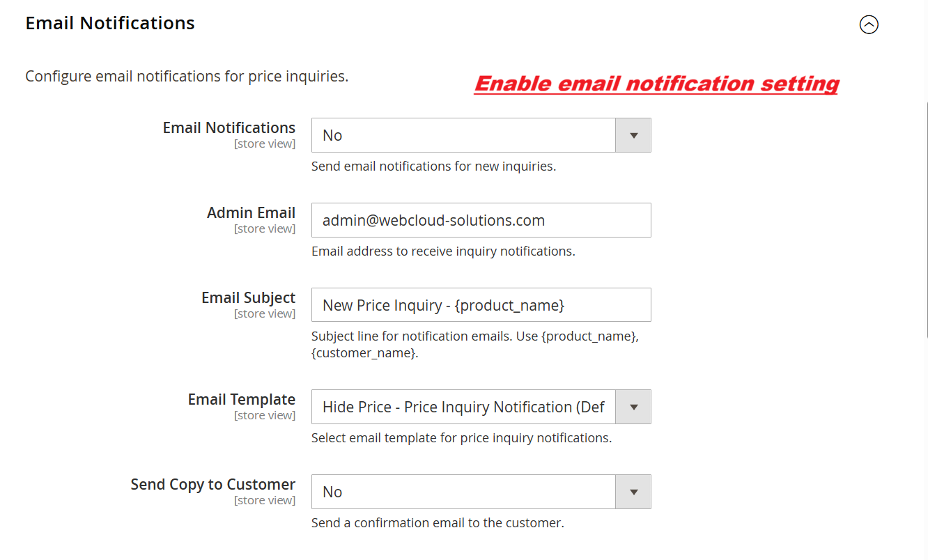
Task: Click the Send Copy to Customer label
Action: [x=212, y=485]
